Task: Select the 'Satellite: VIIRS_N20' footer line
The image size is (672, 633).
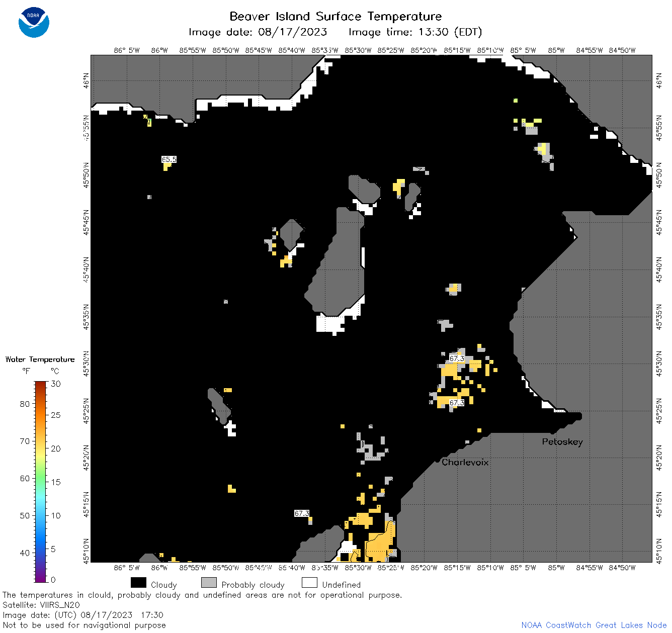Action: 41,605
